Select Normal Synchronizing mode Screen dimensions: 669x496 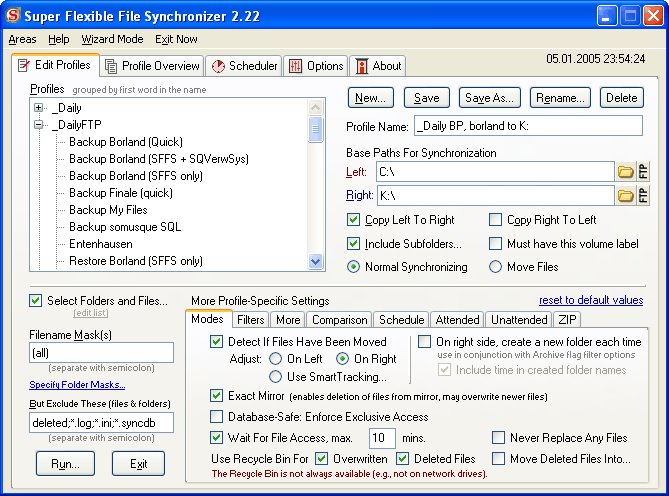pyautogui.click(x=353, y=267)
